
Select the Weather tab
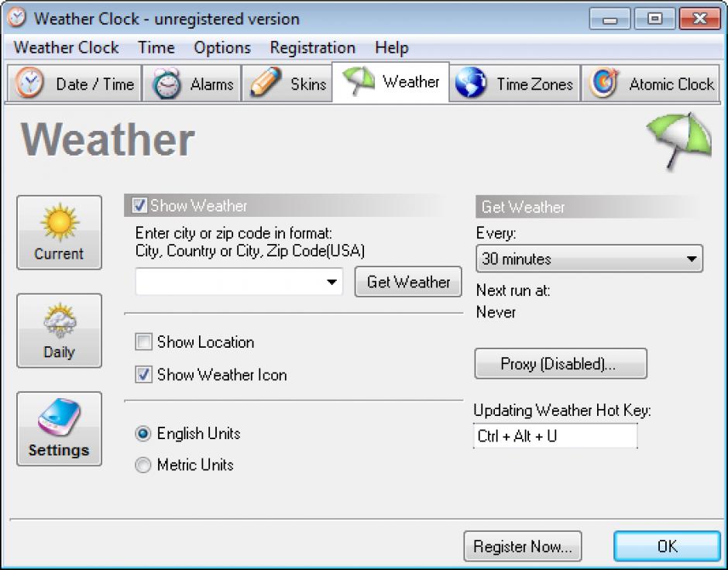(391, 81)
